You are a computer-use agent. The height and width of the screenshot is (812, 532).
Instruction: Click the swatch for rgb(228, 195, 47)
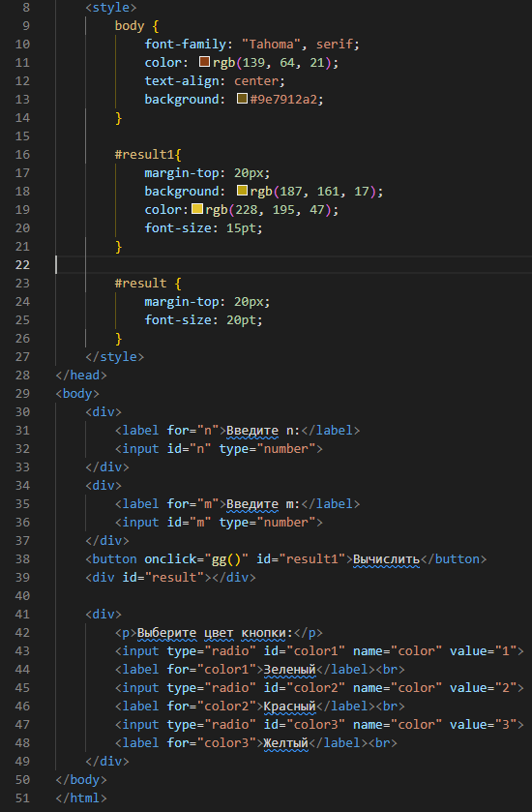coord(197,209)
